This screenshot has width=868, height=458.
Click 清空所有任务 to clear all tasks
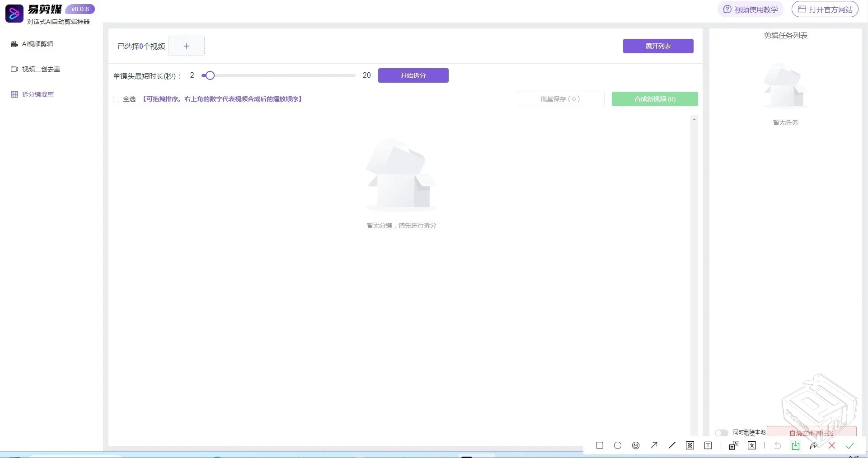[812, 433]
